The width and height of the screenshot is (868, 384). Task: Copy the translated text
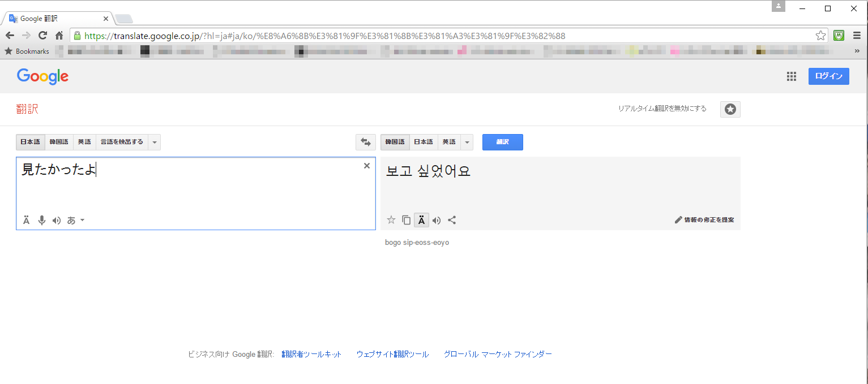point(406,220)
